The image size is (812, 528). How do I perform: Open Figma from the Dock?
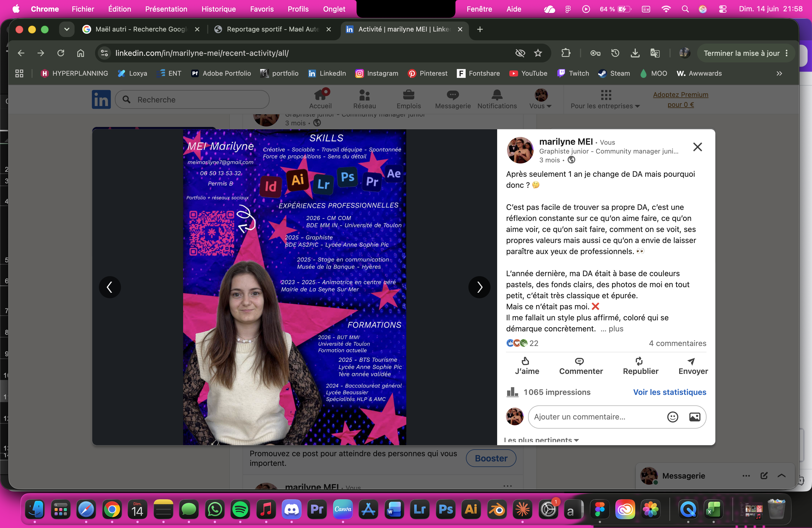pyautogui.click(x=599, y=509)
